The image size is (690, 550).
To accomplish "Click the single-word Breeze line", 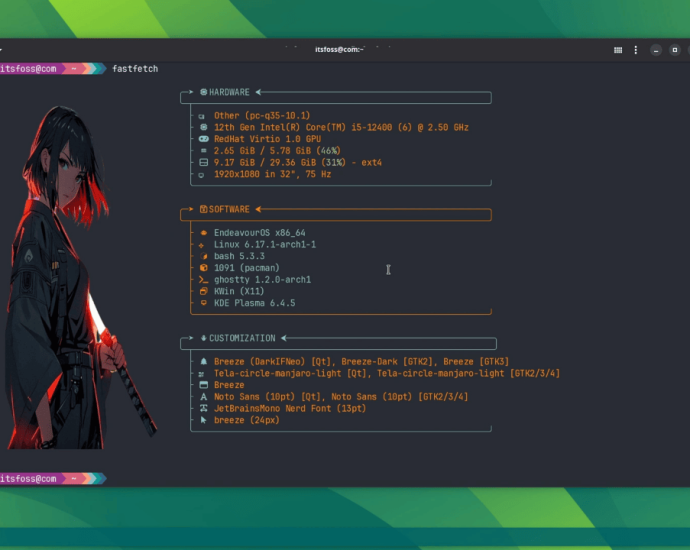I will pos(229,385).
